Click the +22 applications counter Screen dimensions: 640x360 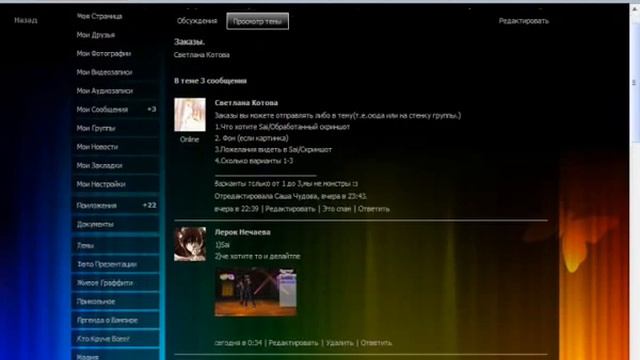tap(149, 205)
